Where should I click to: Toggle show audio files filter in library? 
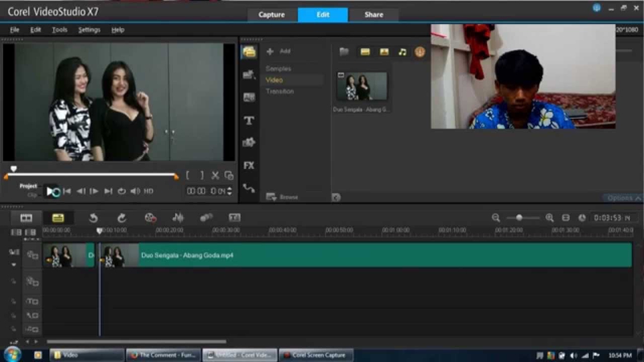click(402, 52)
